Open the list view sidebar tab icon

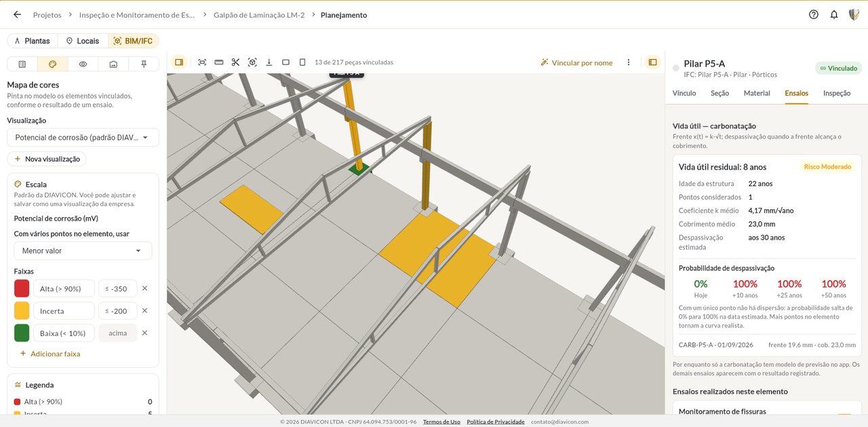point(22,64)
